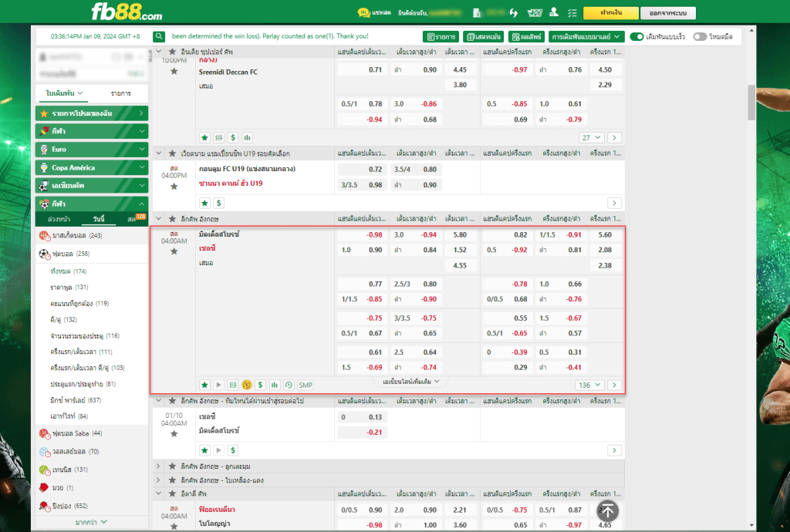Click the gold coin icon in match toolbar
Viewport: 790px width, 532px height.
coord(247,385)
